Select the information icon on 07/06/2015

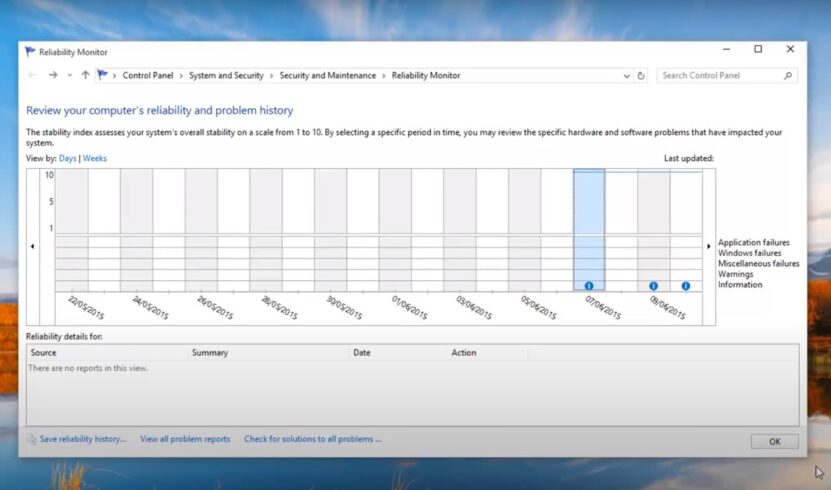[589, 286]
